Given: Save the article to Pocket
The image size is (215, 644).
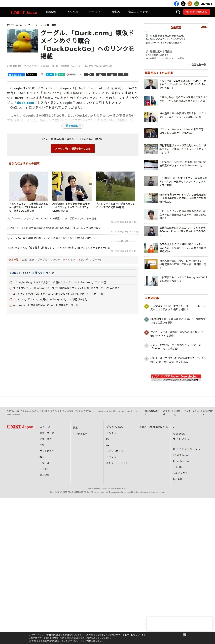Looking at the screenshot, I should (71, 75).
